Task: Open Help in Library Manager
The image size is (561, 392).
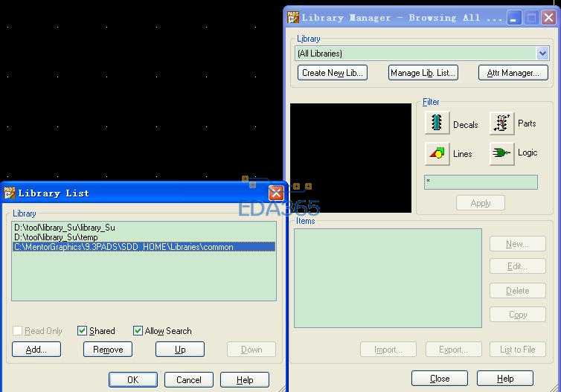Action: 505,378
